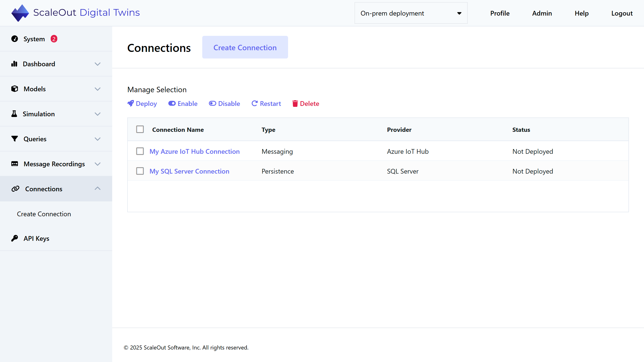Click the Dashboard bar chart icon
644x362 pixels.
(14, 64)
